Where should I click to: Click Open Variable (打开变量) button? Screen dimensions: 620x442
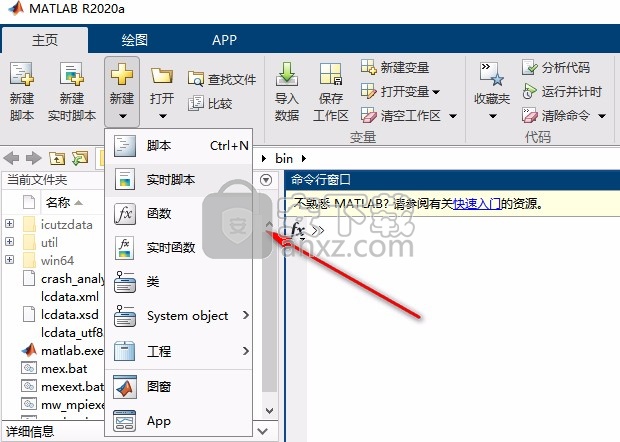point(395,91)
